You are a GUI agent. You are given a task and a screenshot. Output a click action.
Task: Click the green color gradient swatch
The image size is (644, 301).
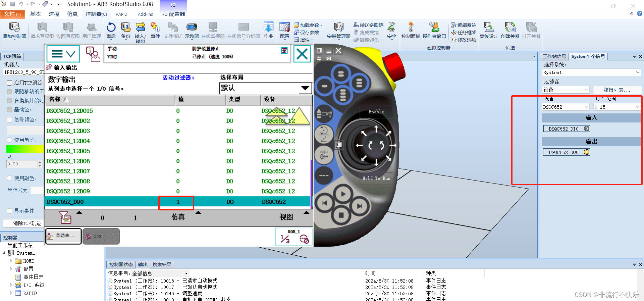(x=25, y=149)
